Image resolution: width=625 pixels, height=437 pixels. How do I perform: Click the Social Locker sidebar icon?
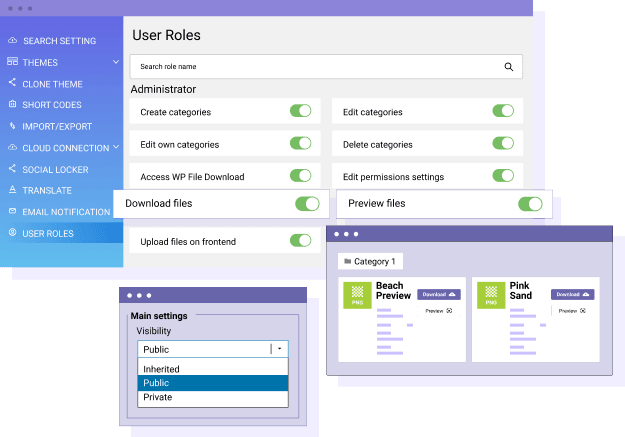tap(12, 169)
